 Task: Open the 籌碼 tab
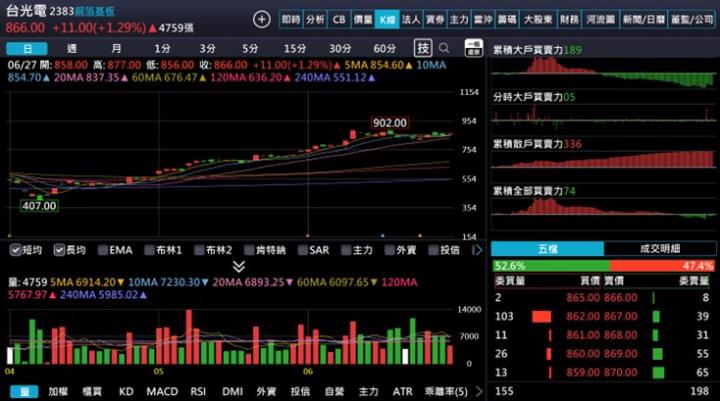pyautogui.click(x=507, y=19)
